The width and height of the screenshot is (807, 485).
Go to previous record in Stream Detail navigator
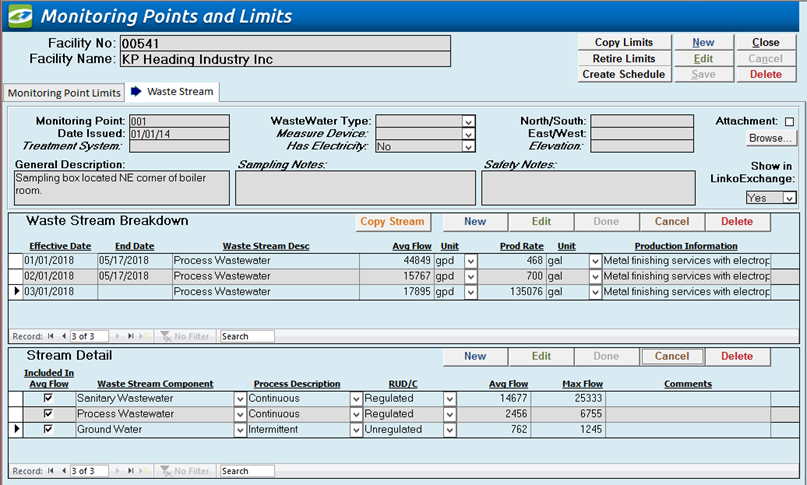pos(64,471)
